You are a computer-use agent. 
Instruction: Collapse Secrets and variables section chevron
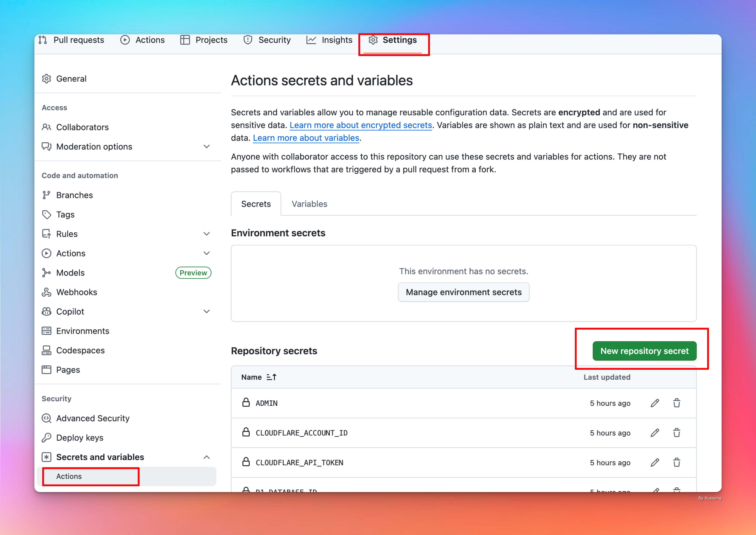(x=207, y=457)
